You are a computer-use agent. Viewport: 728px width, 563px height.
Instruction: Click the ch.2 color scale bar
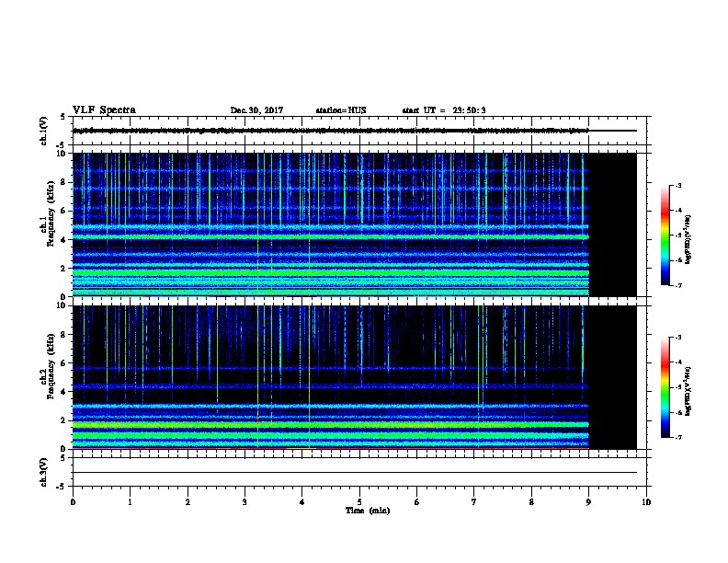(665, 387)
